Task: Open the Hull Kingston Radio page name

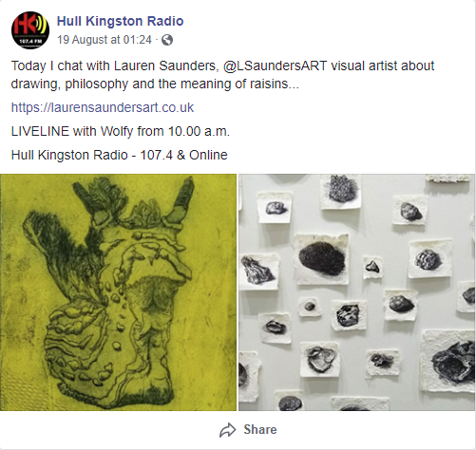Action: [120, 21]
